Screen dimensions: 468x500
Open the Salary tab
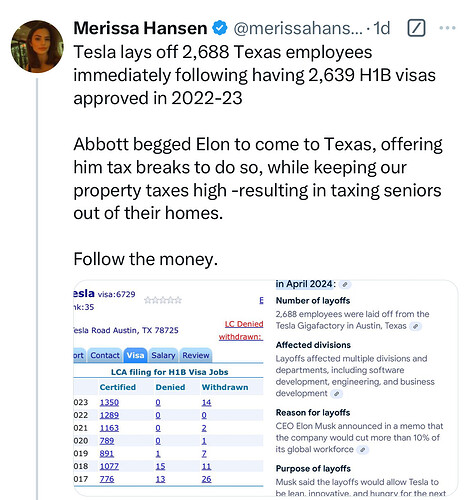point(163,355)
